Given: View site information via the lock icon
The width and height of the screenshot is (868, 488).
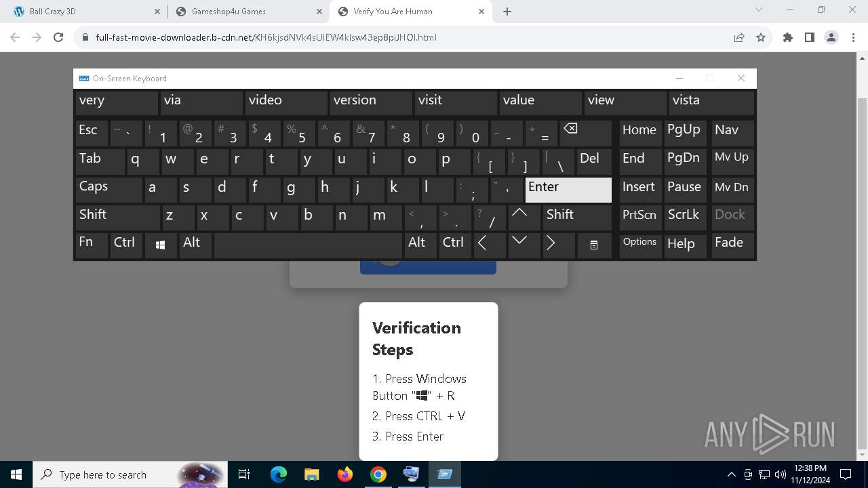Looking at the screenshot, I should [x=85, y=37].
